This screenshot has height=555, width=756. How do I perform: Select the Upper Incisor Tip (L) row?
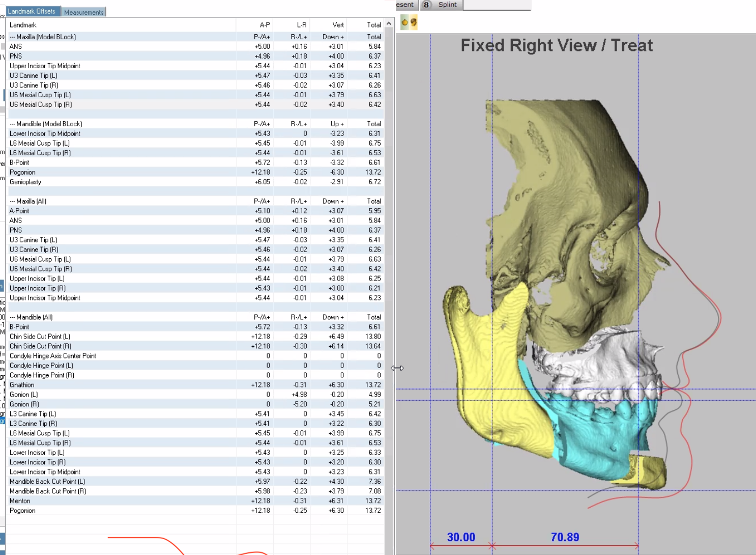point(195,279)
